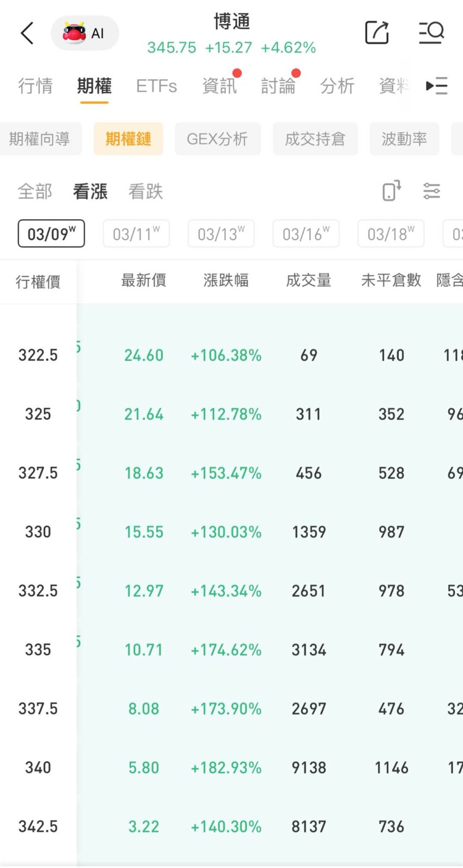463x868 pixels.
Task: Sort by the 最新價 column header
Action: [x=144, y=281]
